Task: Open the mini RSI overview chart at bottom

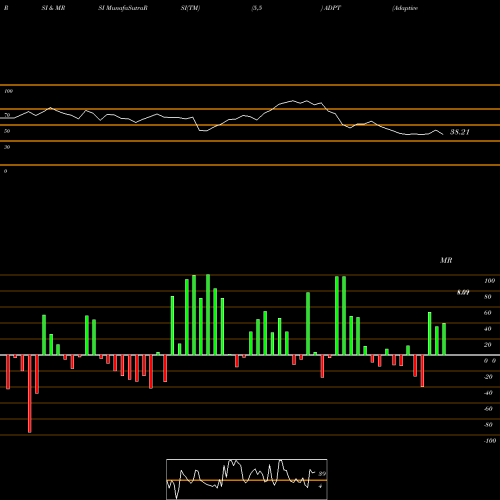Action: tap(247, 479)
